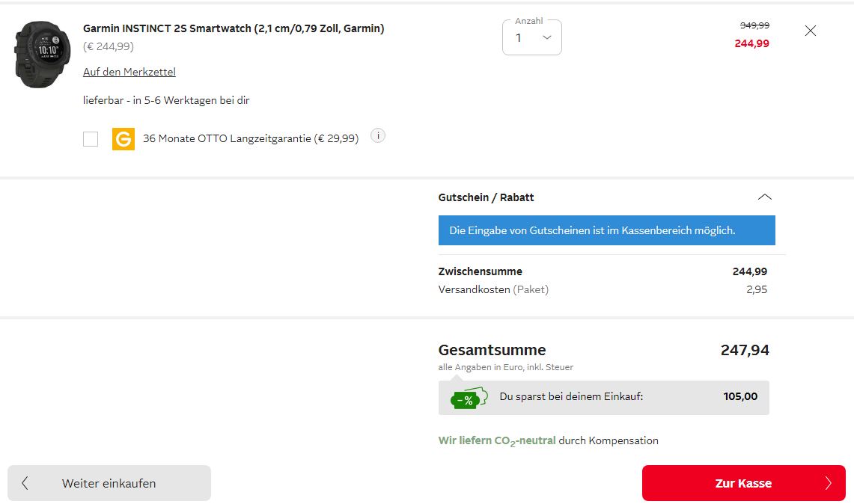Select the blue Gutschein notice banner

tap(606, 230)
